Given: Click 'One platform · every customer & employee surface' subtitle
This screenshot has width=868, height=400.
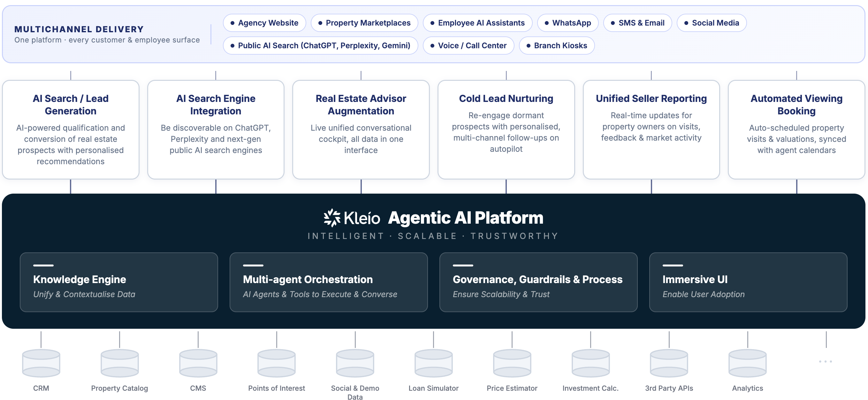Looking at the screenshot, I should pyautogui.click(x=107, y=40).
